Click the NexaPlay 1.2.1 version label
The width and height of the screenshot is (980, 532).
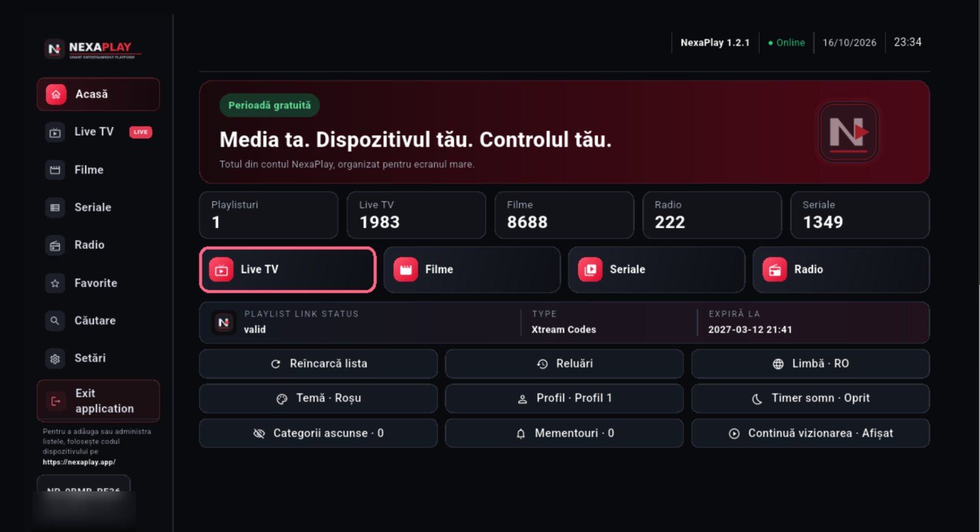pyautogui.click(x=715, y=43)
